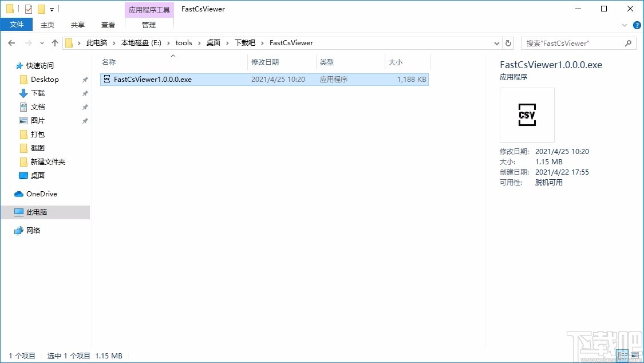Click the Help question mark icon
The image size is (644, 363).
point(637,25)
